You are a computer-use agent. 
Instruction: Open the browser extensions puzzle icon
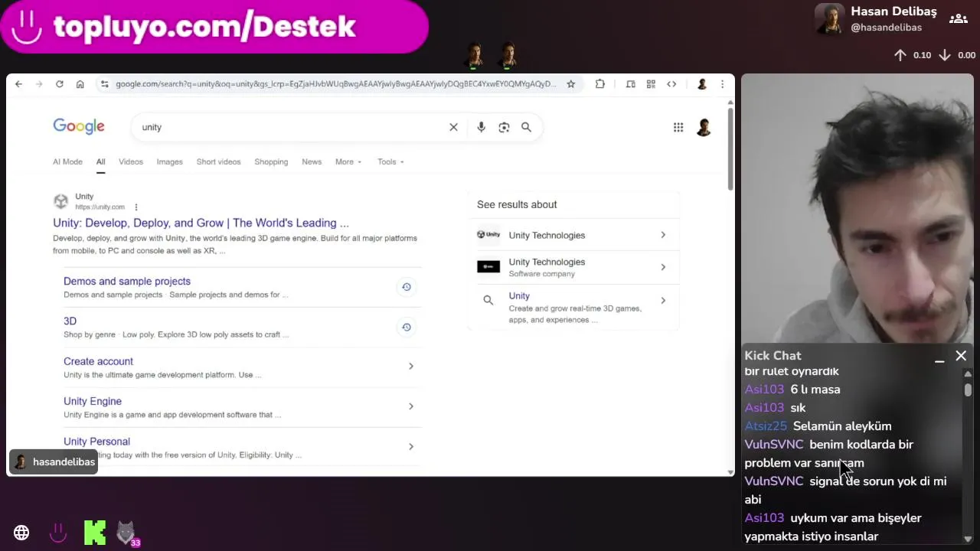tap(600, 84)
